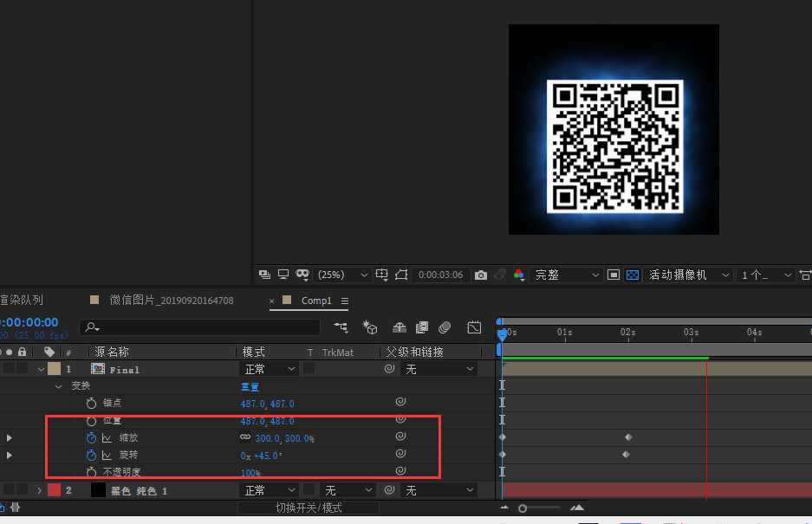812x524 pixels.
Task: Toggle the position stopwatch
Action: coord(91,420)
